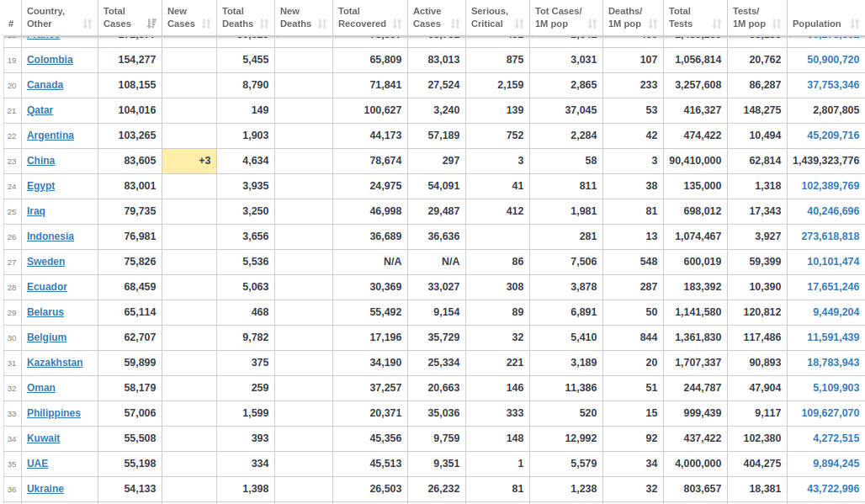The height and width of the screenshot is (504, 865).
Task: Click Indonesia population 273,618,818 link
Action: 831,236
